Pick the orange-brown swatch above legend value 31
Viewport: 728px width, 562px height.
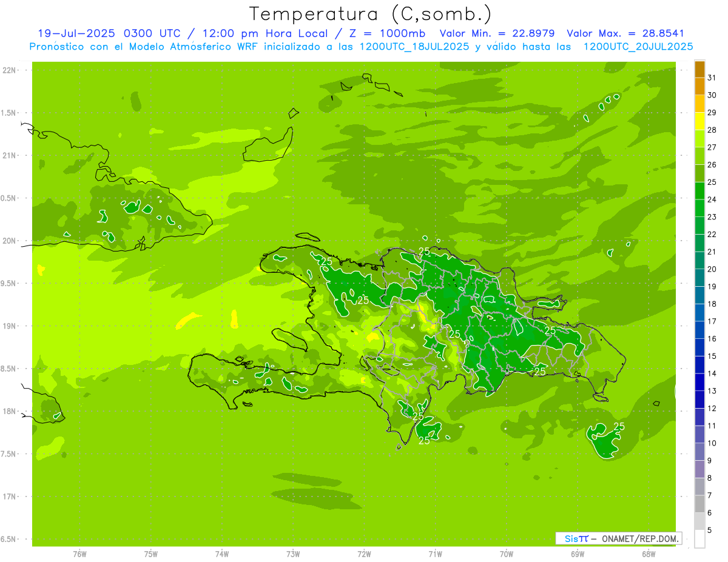pos(699,69)
